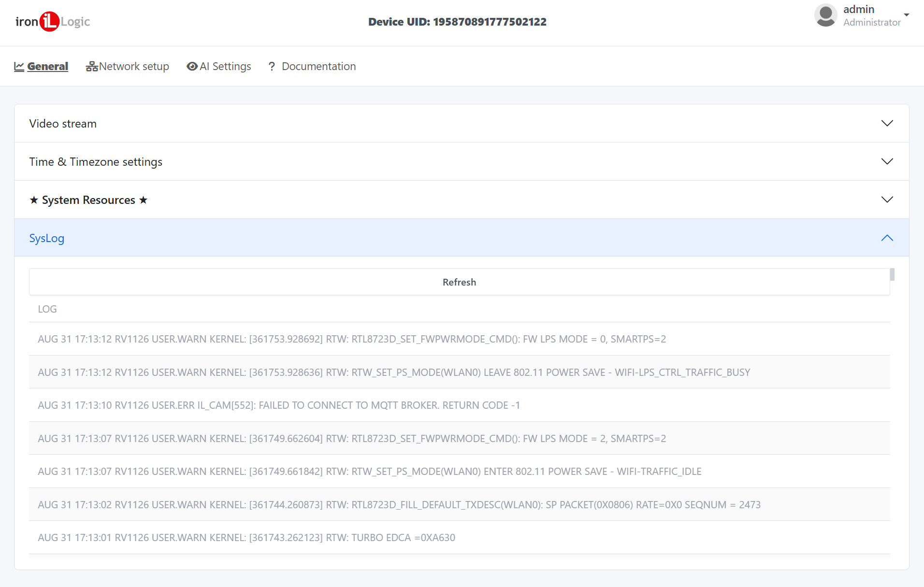Click the Network setup topology icon
The image size is (924, 587).
tap(91, 67)
